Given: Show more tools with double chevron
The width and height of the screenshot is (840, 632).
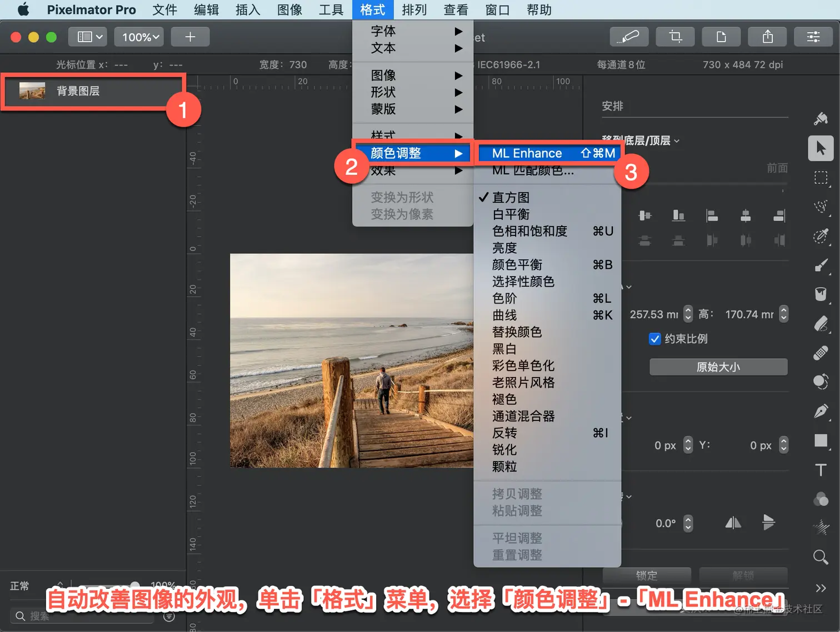Looking at the screenshot, I should (821, 588).
